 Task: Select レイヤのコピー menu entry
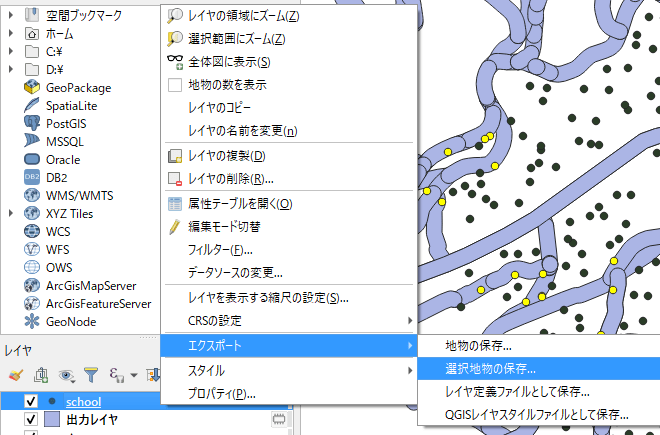point(289,108)
